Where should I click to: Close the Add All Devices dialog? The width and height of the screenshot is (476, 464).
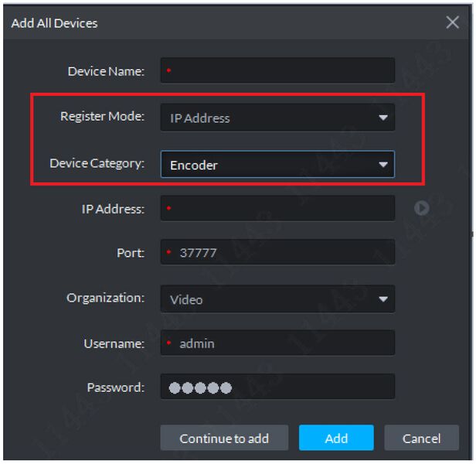453,22
